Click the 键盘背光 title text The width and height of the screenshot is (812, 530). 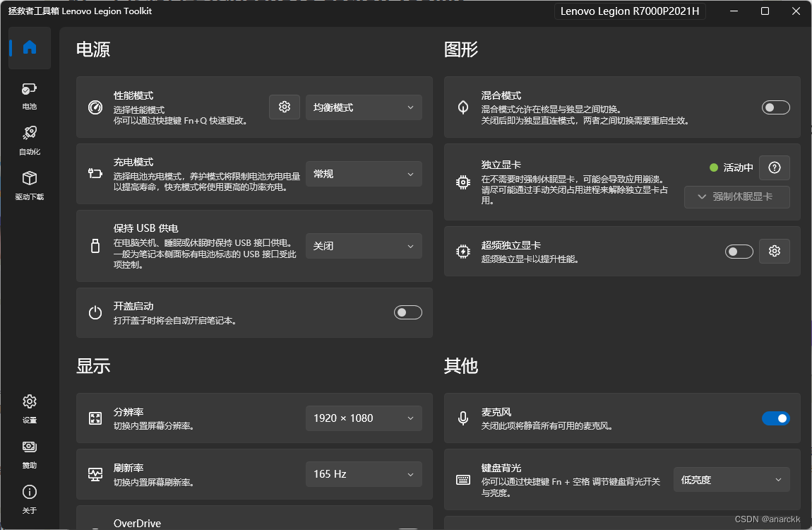[x=501, y=468]
